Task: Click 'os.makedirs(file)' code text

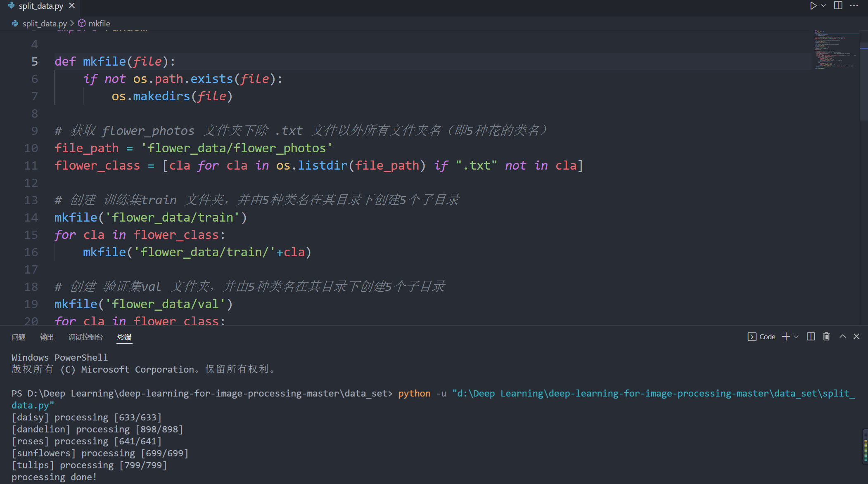Action: pyautogui.click(x=172, y=96)
